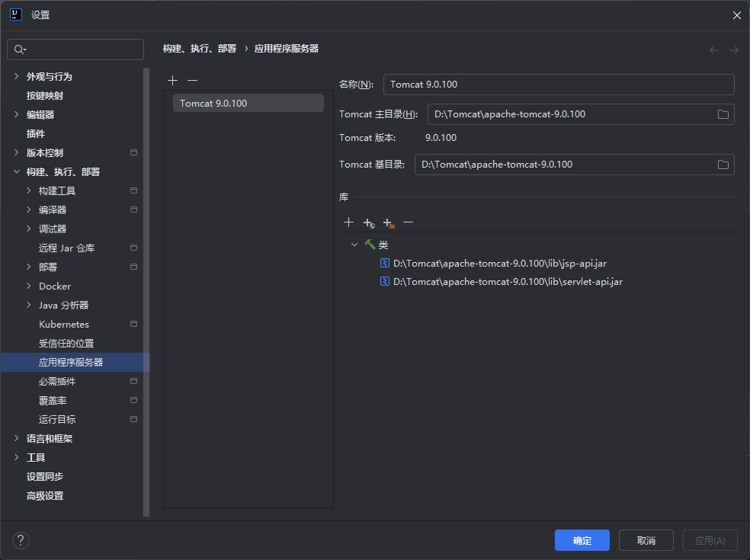
Task: Remove the selected application server with the minus icon
Action: 192,80
